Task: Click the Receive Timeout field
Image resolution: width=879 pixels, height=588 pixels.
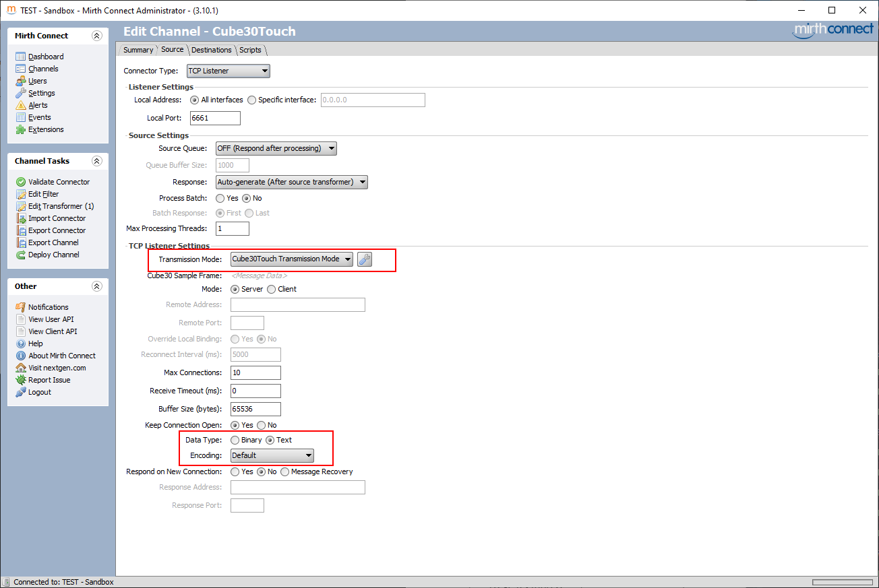Action: point(255,391)
